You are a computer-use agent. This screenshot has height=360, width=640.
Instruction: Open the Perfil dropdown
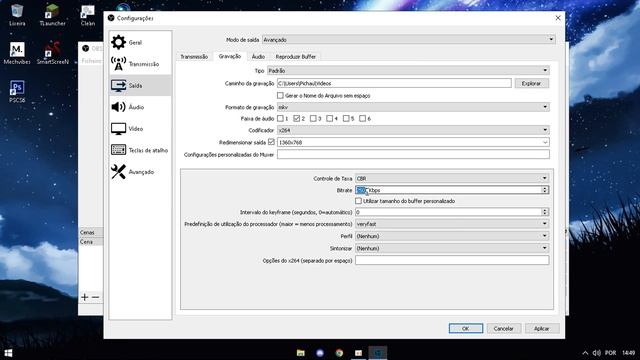coord(452,236)
